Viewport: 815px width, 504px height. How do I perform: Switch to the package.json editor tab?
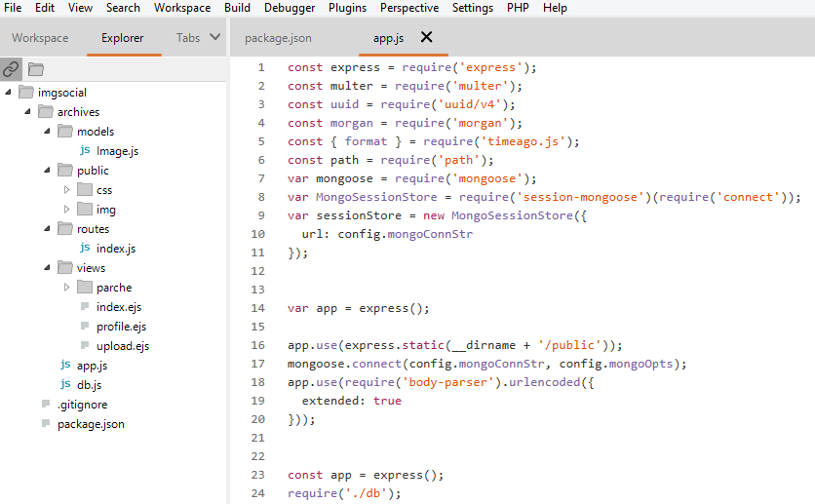[x=278, y=38]
